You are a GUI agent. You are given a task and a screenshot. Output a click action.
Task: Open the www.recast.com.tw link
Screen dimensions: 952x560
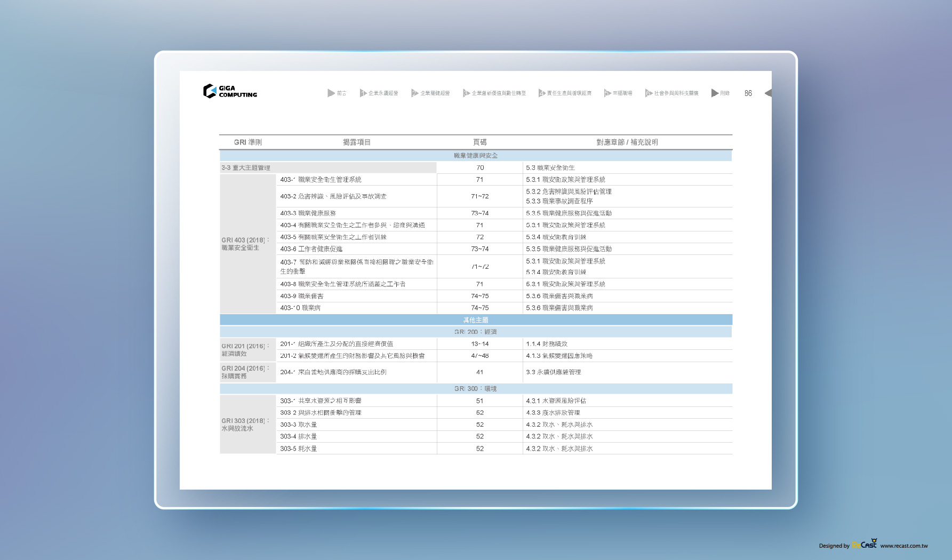point(904,546)
